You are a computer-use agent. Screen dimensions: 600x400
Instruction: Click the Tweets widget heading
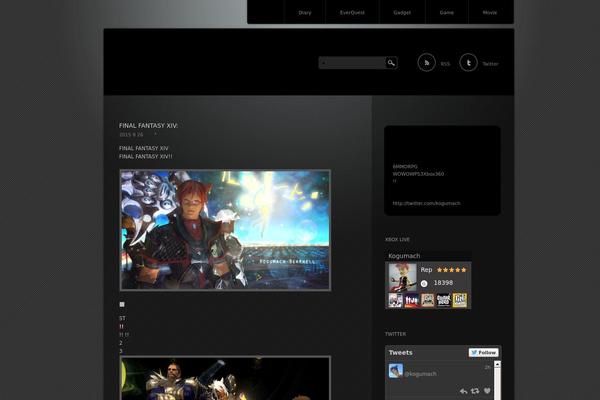click(401, 353)
